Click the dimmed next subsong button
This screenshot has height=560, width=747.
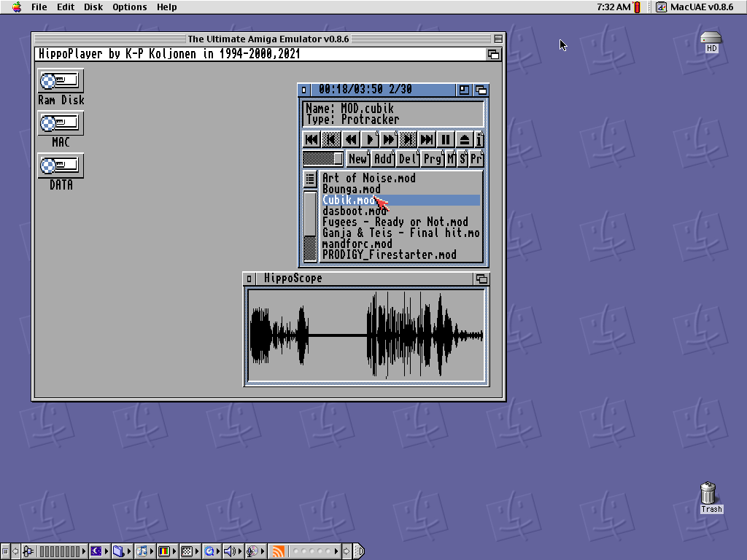pos(407,139)
